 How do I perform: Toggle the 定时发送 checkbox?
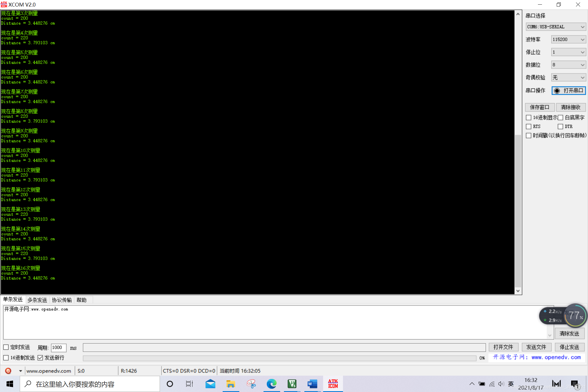click(x=6, y=347)
